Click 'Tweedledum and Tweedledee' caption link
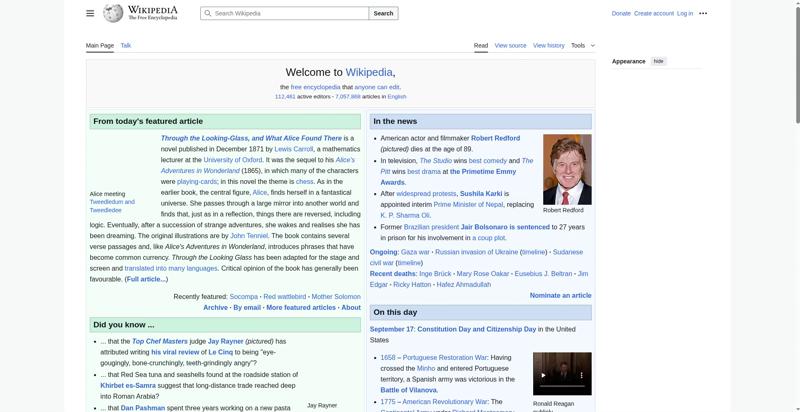The image size is (800, 412). (x=112, y=206)
